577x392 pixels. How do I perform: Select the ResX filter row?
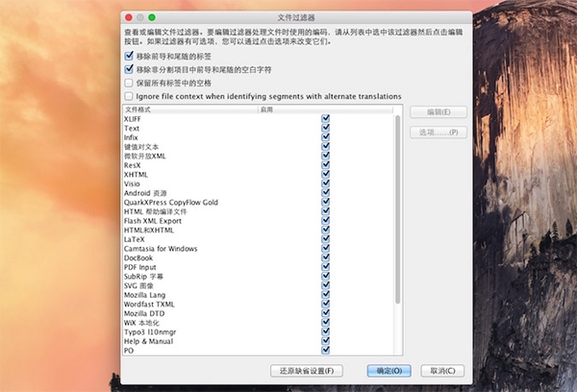[259, 164]
